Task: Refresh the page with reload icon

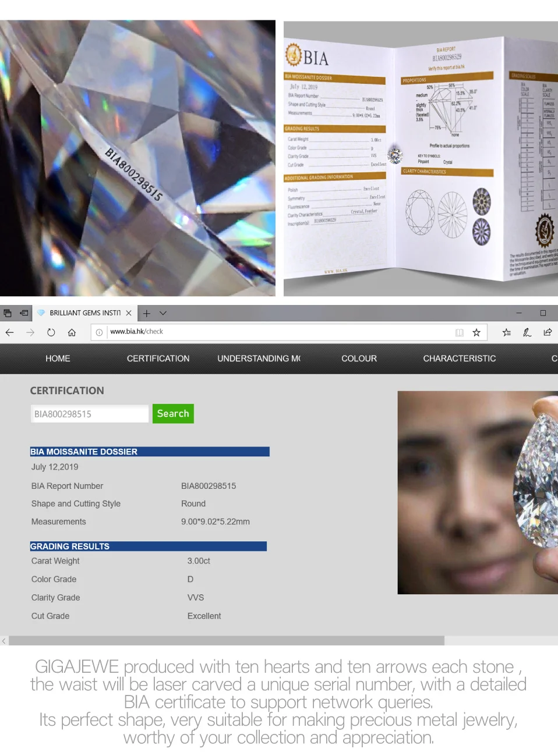Action: (x=51, y=332)
